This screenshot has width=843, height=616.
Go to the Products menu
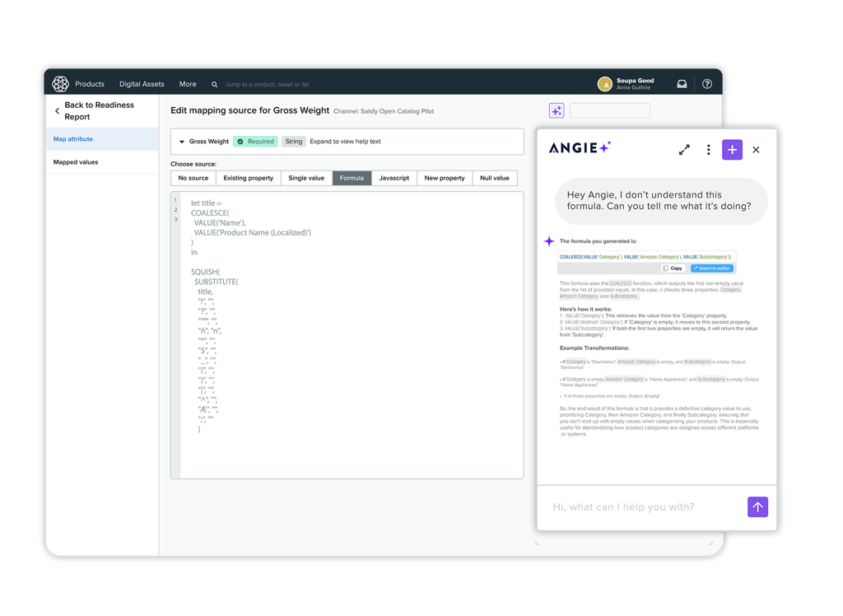90,84
